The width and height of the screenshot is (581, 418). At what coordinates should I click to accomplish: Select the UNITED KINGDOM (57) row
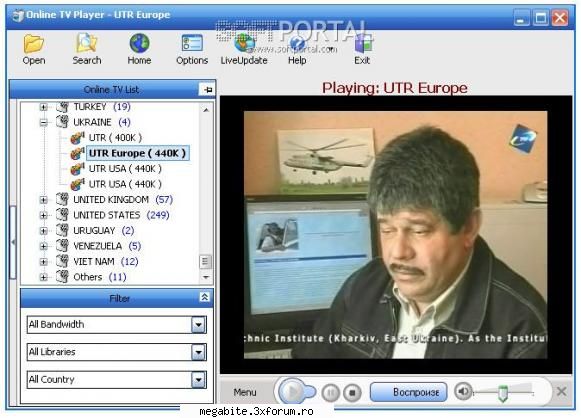click(x=123, y=200)
